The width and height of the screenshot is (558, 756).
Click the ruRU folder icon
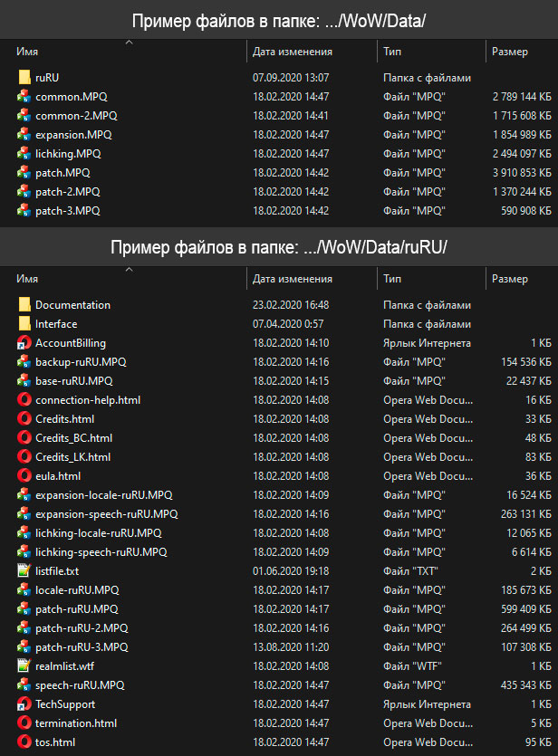(x=24, y=77)
